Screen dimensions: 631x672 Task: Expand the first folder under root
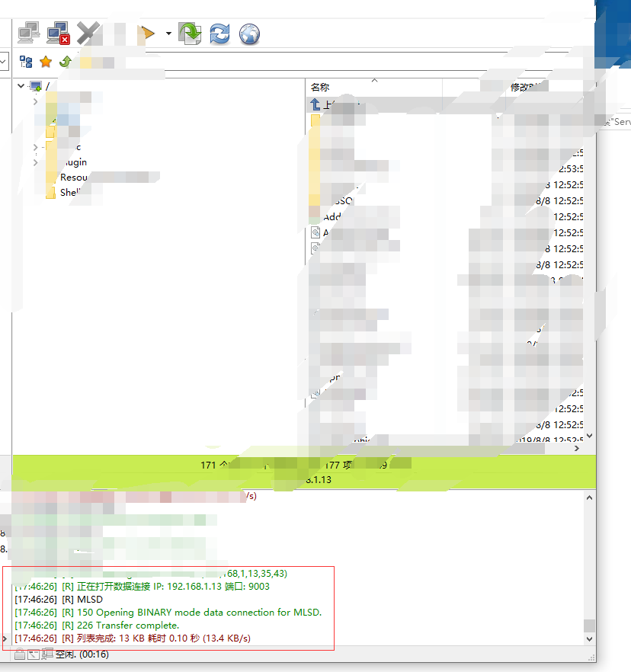click(35, 101)
